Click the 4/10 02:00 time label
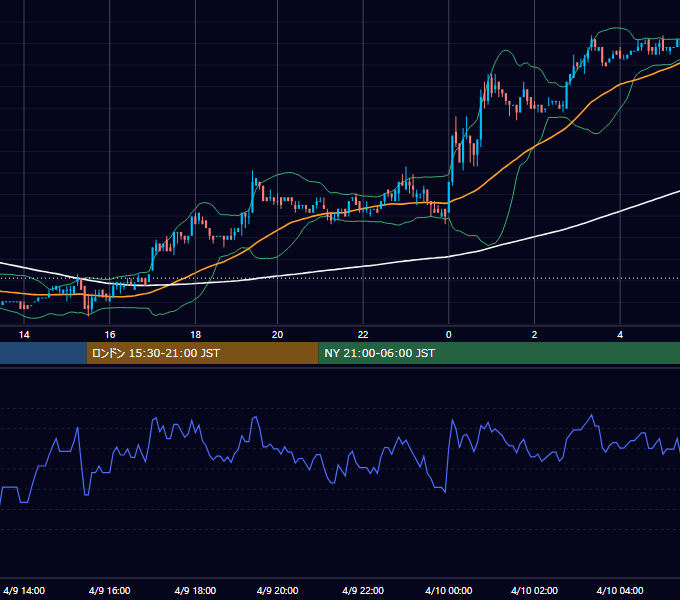This screenshot has width=680, height=600. (534, 590)
